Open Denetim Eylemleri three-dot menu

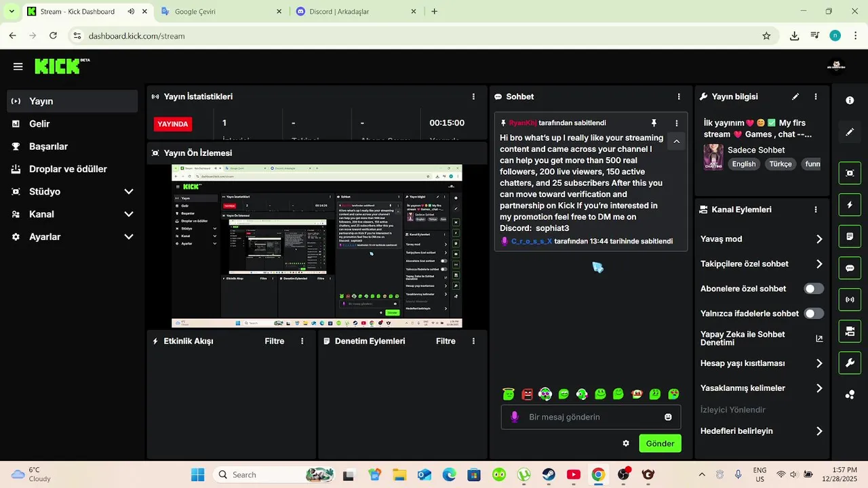click(473, 342)
